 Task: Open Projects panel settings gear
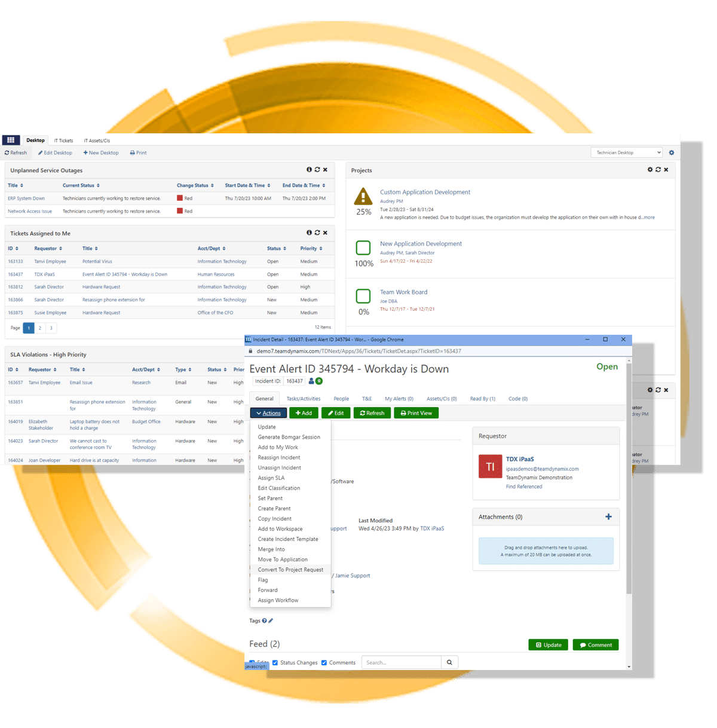650,170
